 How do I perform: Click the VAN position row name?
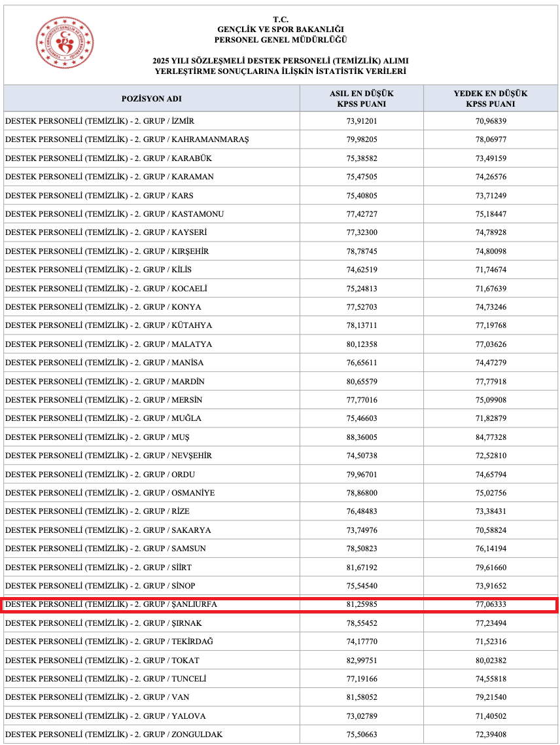97,697
